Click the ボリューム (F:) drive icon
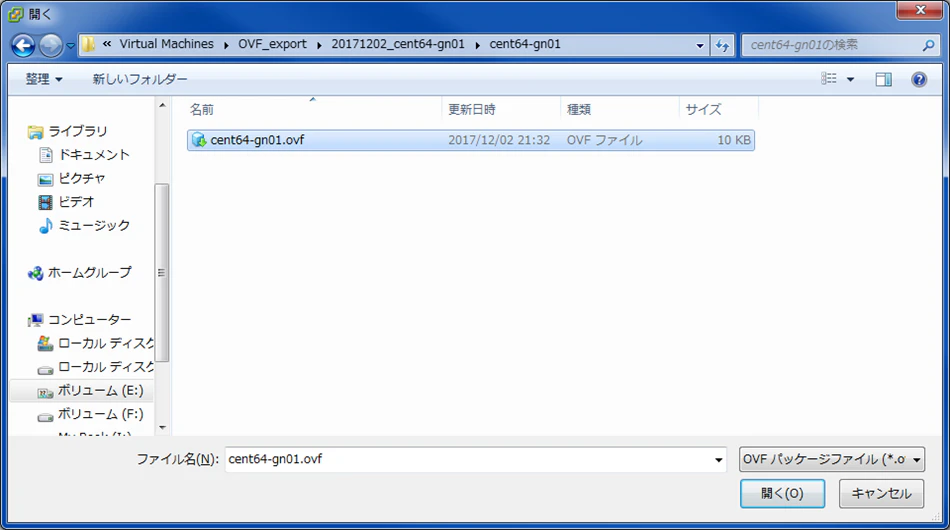The image size is (950, 530). pyautogui.click(x=45, y=416)
